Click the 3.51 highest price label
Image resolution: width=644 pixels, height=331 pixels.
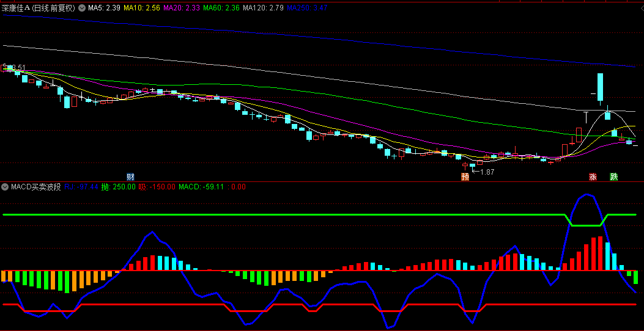coord(18,67)
